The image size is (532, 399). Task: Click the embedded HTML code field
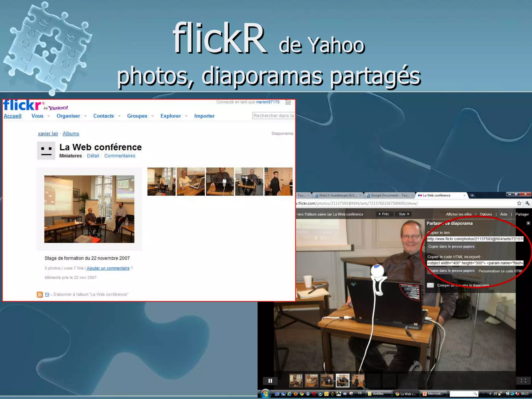pos(475,263)
